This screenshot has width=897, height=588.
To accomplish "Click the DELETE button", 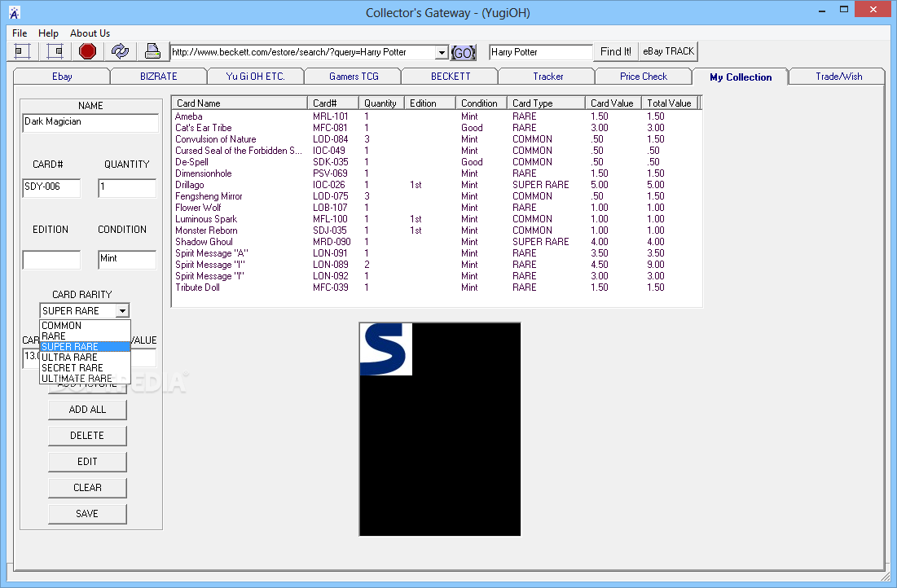I will [x=87, y=436].
